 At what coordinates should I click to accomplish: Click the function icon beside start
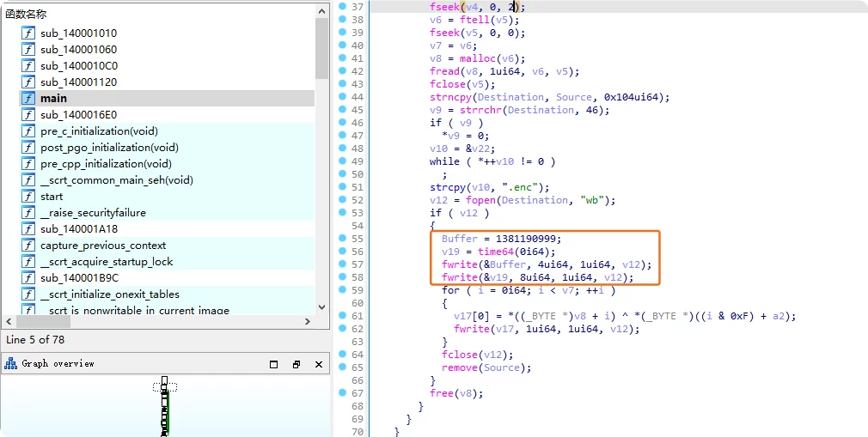click(x=28, y=197)
